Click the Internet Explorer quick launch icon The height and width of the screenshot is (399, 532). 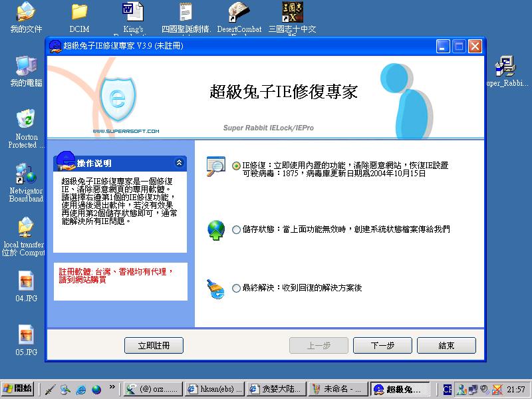[x=81, y=389]
